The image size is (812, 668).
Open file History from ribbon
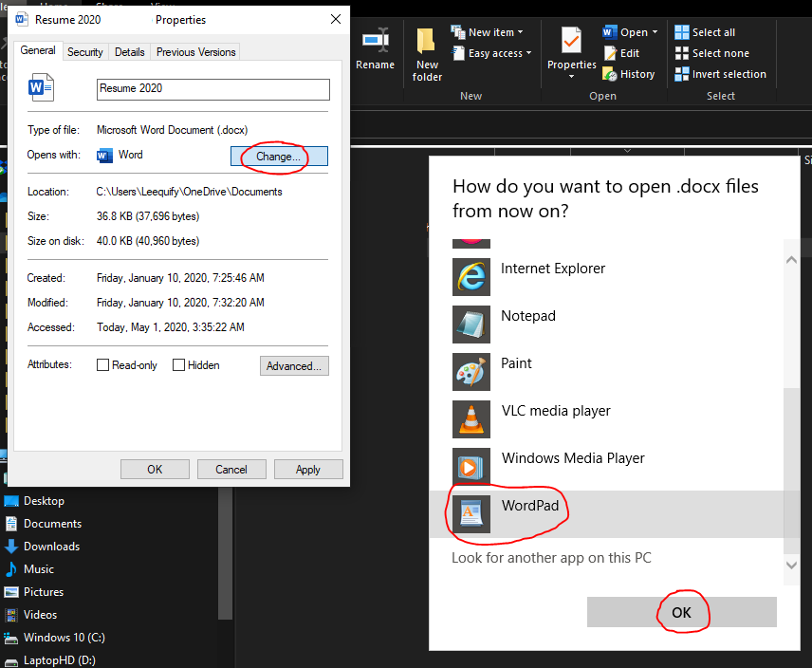[x=629, y=74]
